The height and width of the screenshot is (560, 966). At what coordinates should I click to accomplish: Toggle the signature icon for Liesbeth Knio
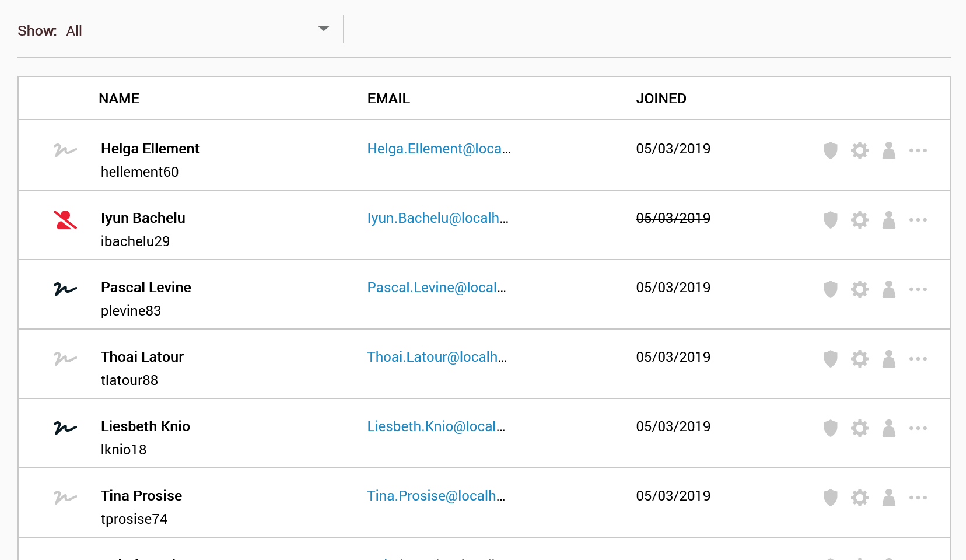click(65, 428)
